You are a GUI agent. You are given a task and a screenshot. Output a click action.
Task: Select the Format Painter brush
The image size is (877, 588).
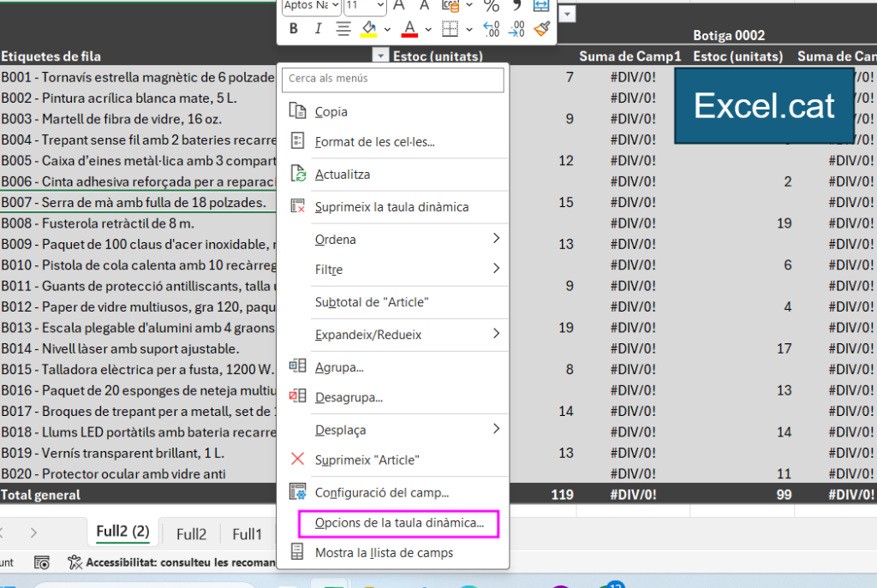click(x=541, y=28)
